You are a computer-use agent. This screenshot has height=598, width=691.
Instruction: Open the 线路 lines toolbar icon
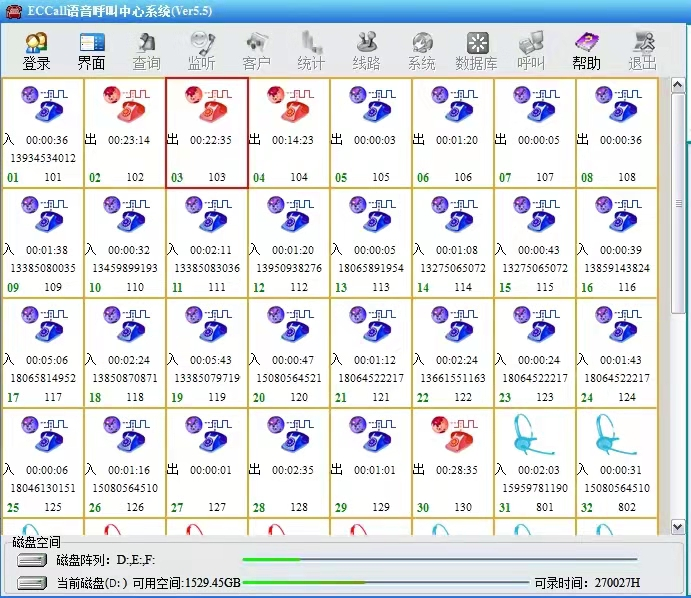[x=366, y=51]
